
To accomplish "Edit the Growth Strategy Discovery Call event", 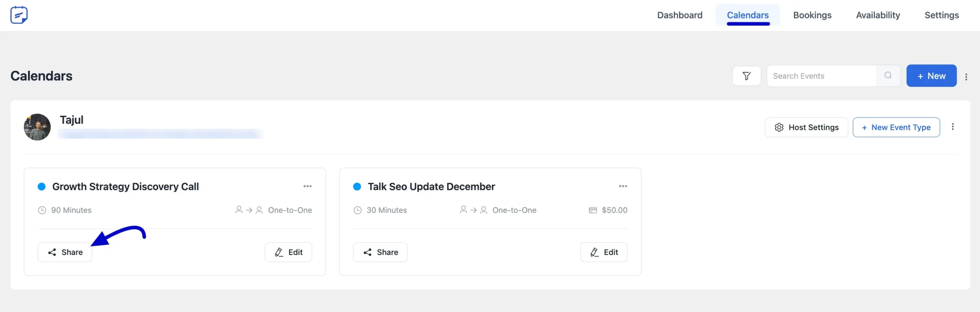I will click(x=288, y=252).
